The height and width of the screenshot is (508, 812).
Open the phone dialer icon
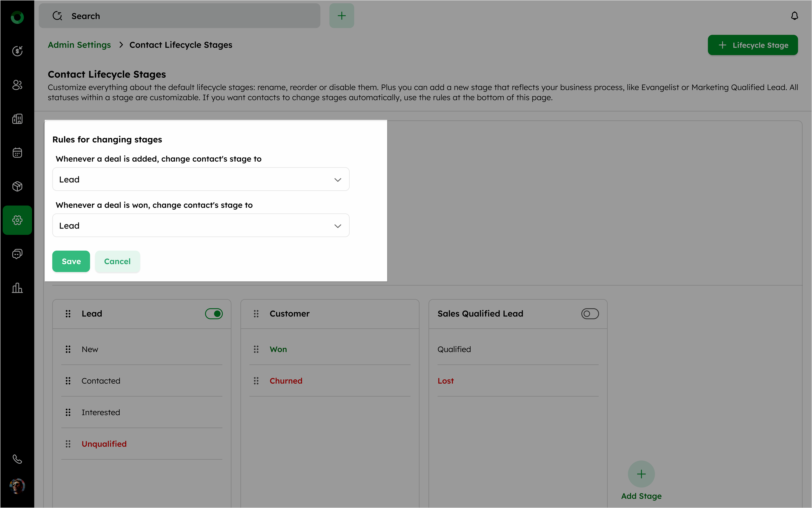click(x=17, y=459)
